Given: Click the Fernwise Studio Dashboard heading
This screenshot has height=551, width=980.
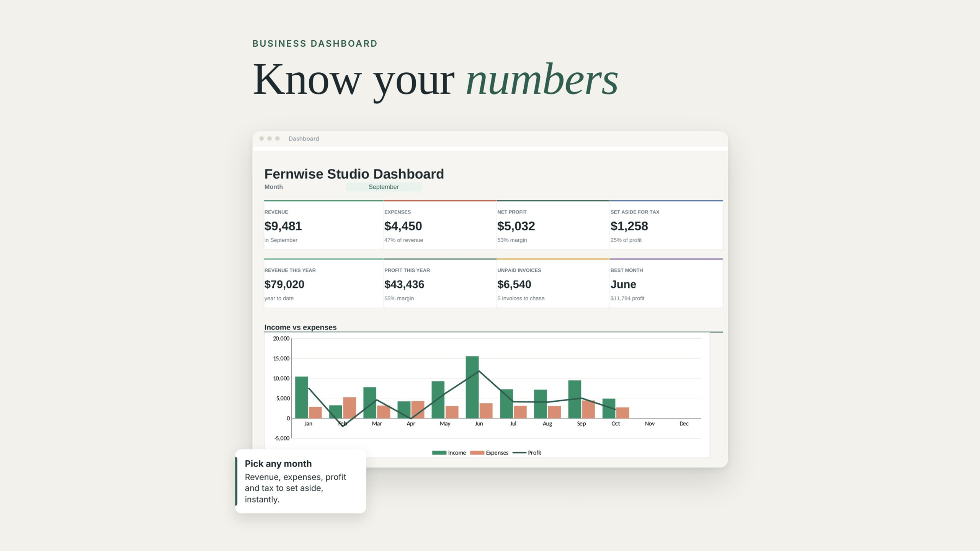Looking at the screenshot, I should [x=354, y=174].
